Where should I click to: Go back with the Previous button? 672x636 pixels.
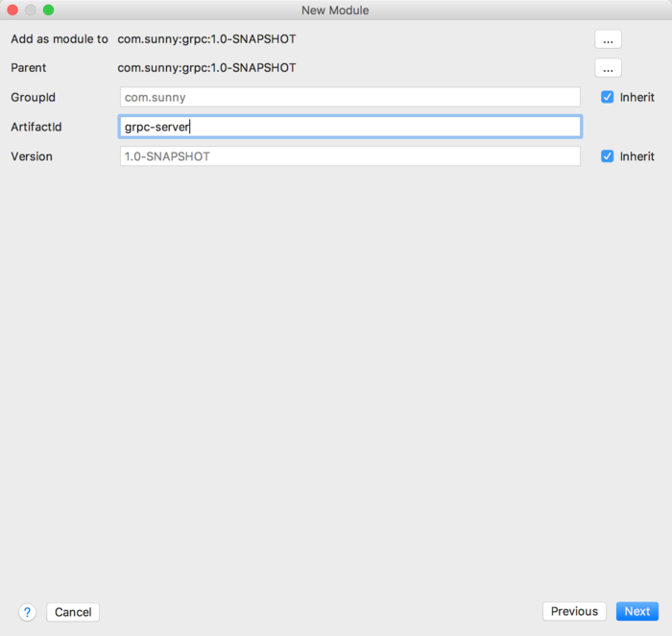[574, 611]
